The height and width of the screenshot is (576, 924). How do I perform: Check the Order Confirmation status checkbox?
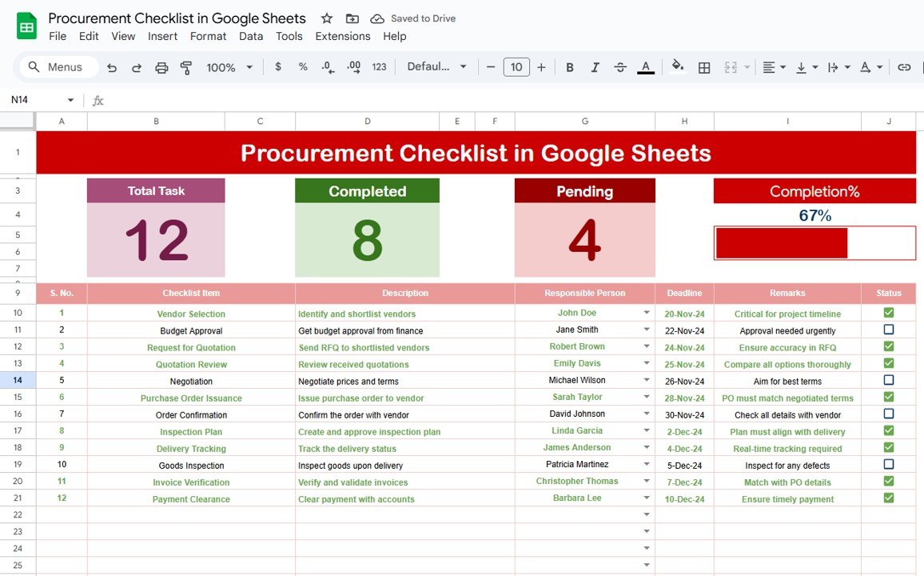pyautogui.click(x=889, y=414)
